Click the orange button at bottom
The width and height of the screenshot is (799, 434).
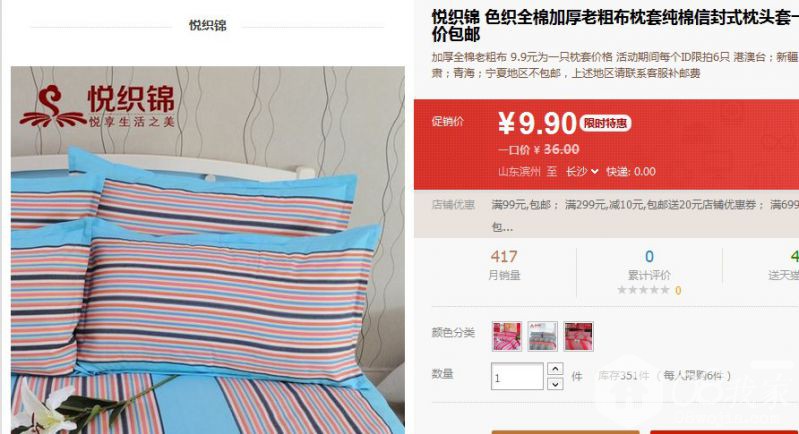coord(565,432)
